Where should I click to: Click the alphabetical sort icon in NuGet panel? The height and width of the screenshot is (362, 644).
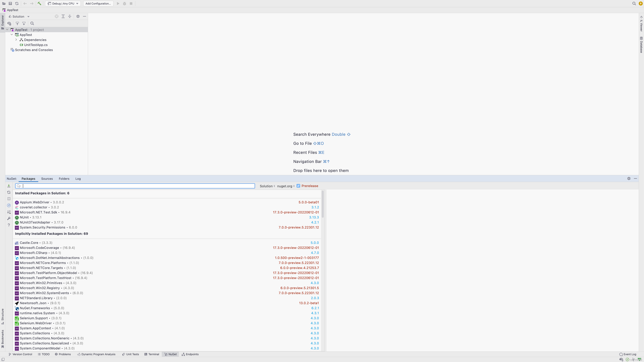pyautogui.click(x=9, y=212)
